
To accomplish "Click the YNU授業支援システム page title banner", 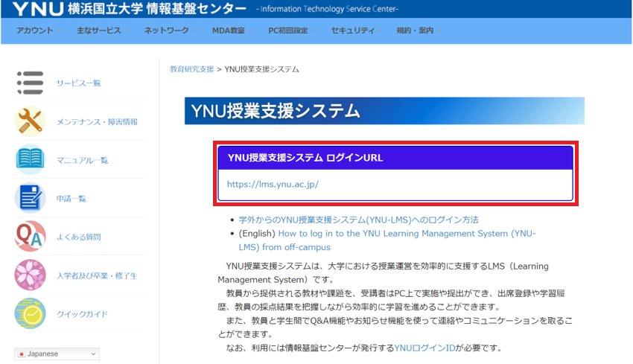I will (384, 111).
